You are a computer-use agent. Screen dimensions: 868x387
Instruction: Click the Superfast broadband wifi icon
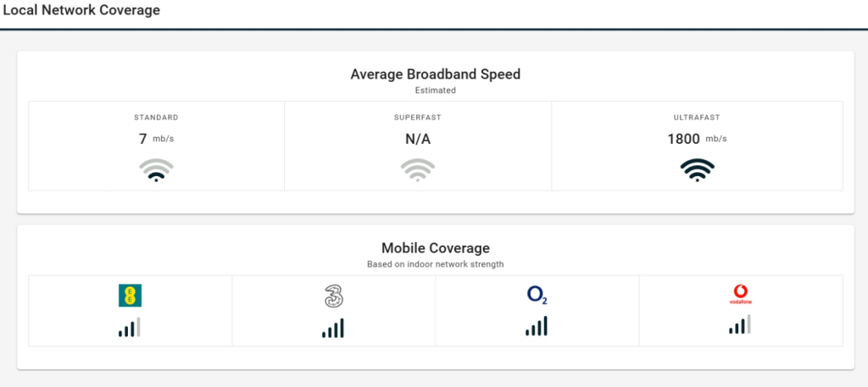coord(418,170)
